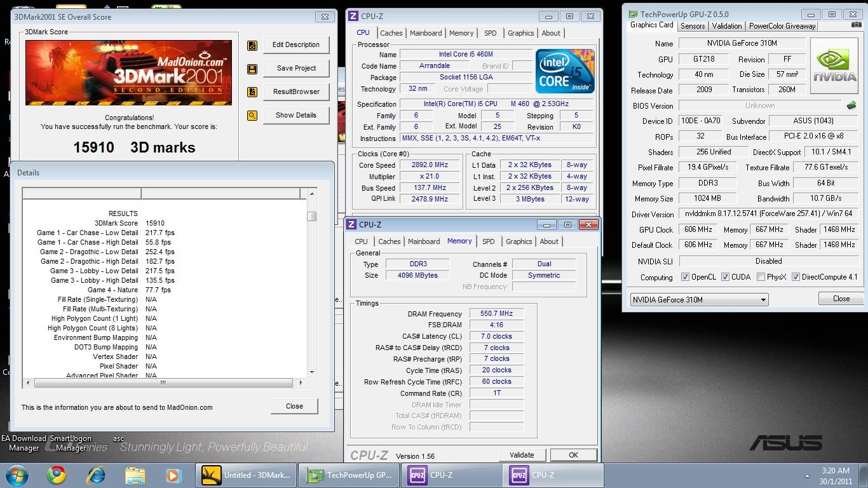
Task: Toggle the DirectCompute 4.1 checkbox
Action: pyautogui.click(x=796, y=277)
